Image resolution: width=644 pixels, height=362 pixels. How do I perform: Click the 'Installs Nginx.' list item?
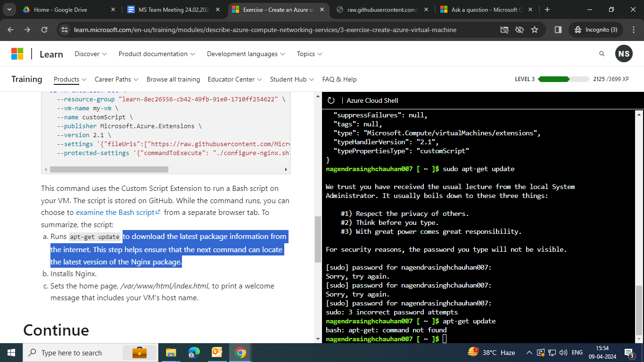click(x=73, y=274)
